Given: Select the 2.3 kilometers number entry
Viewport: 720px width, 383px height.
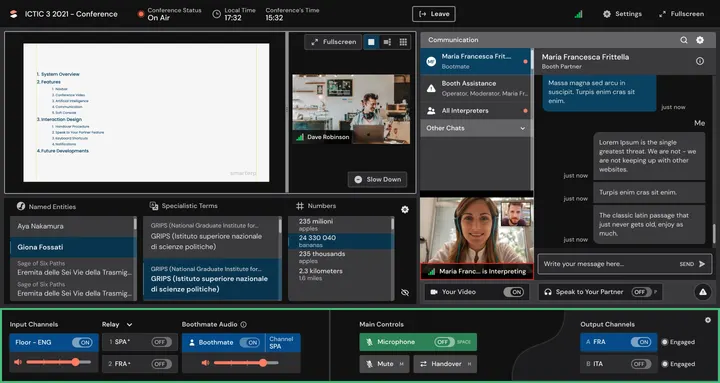Looking at the screenshot, I should tap(340, 274).
